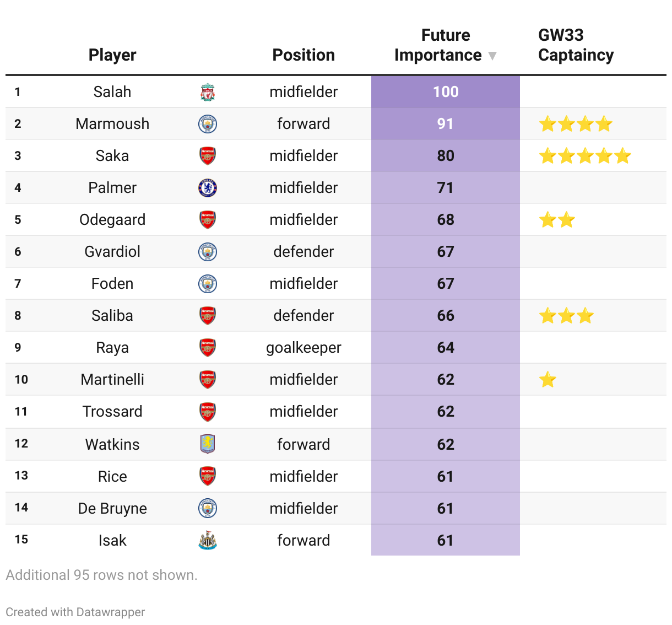Image resolution: width=672 pixels, height=625 pixels.
Task: Select the De Bruyne player name
Action: coord(112,508)
